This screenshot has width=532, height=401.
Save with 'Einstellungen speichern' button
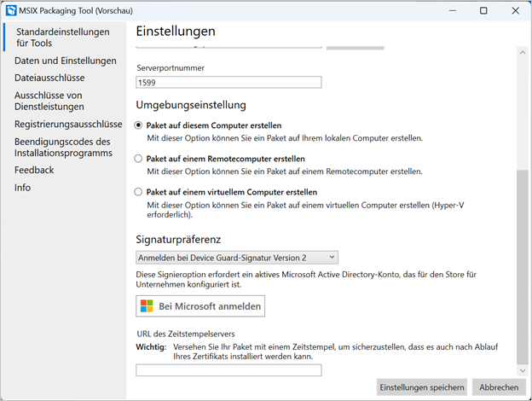(x=422, y=387)
